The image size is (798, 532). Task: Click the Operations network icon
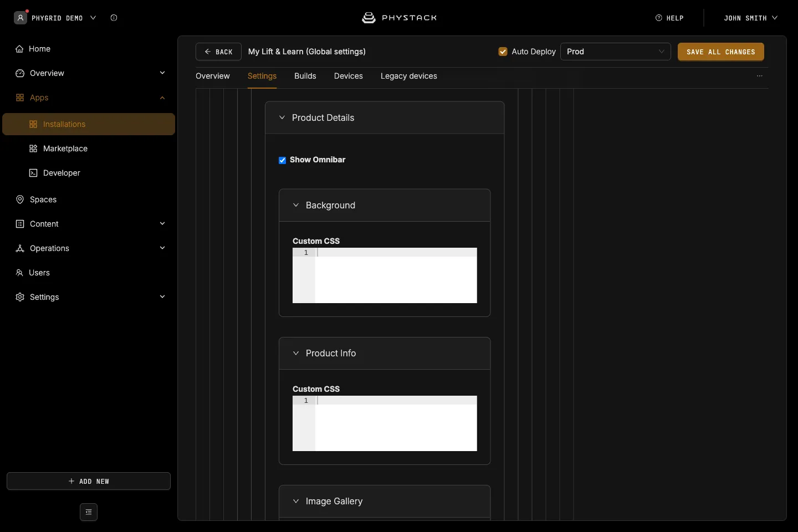pos(20,248)
